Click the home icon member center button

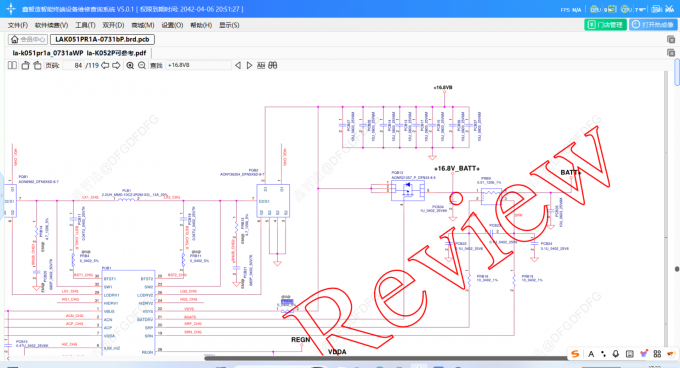tap(28, 39)
